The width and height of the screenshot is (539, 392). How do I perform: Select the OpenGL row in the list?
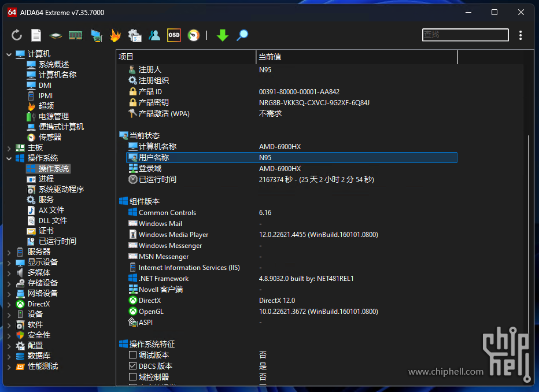pos(292,312)
